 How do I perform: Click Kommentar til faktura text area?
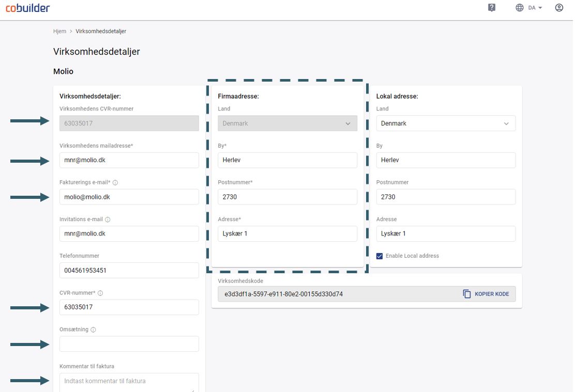tap(129, 383)
